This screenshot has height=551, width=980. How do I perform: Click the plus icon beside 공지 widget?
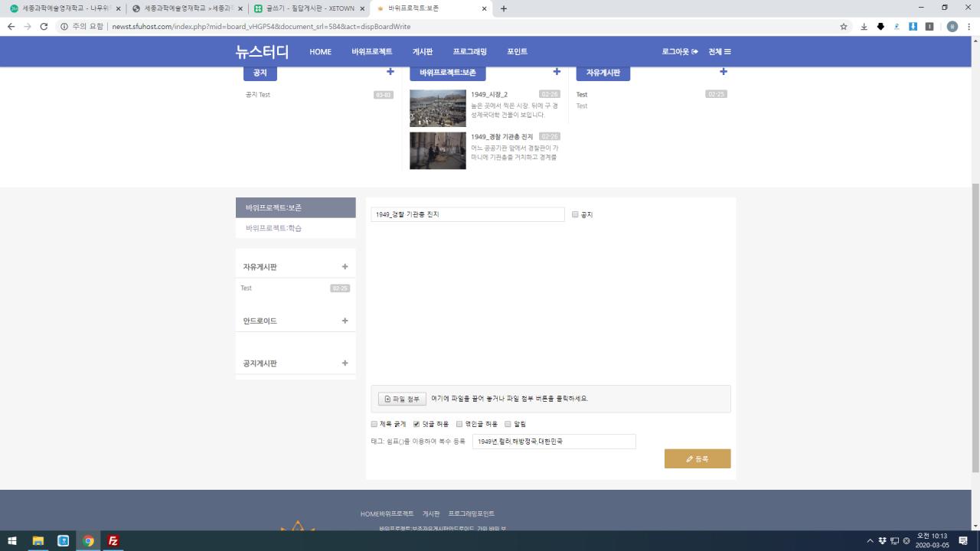390,72
